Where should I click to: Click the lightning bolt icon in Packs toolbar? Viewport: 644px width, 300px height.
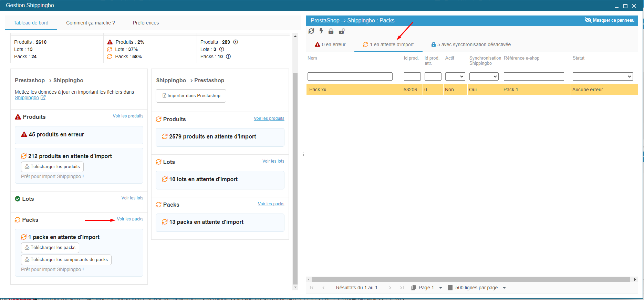pos(321,31)
